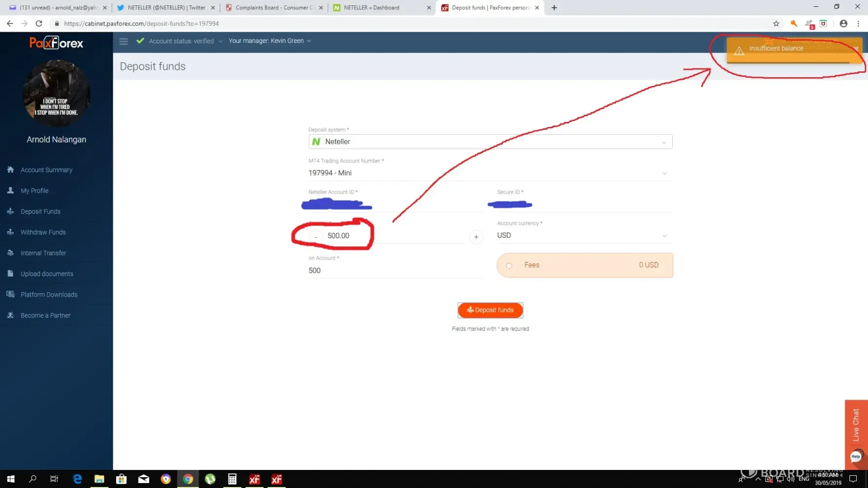Reload the current page

39,23
